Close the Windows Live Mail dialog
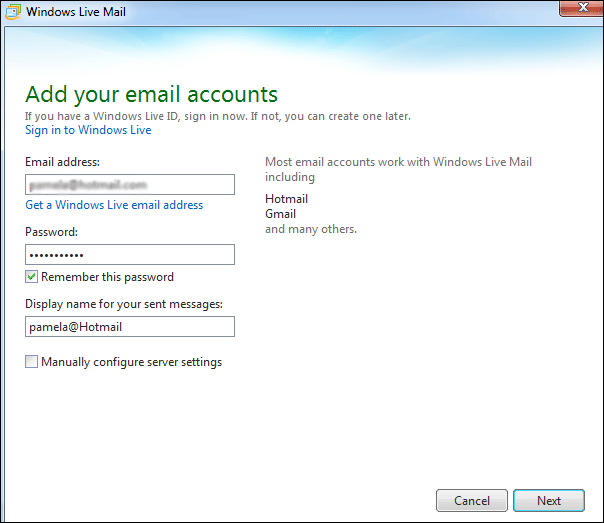This screenshot has width=604, height=523. [x=582, y=8]
